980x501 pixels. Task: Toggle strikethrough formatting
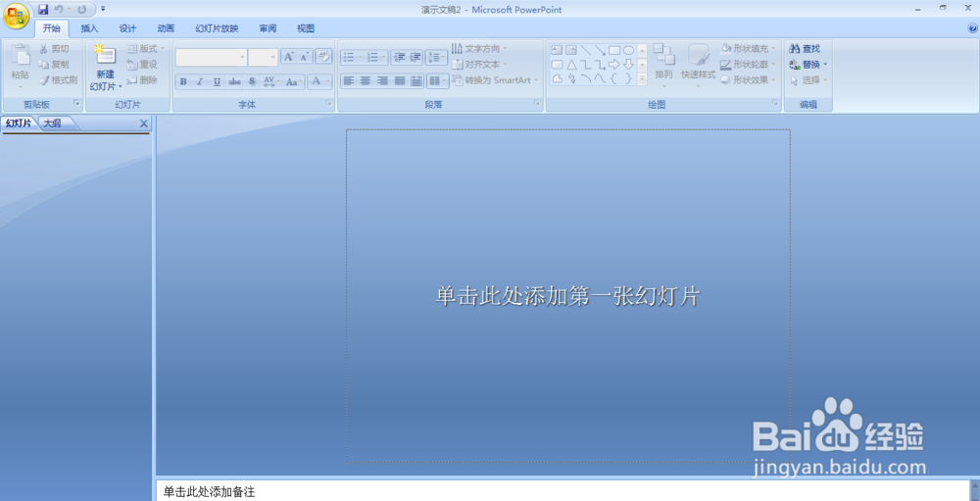(x=234, y=81)
